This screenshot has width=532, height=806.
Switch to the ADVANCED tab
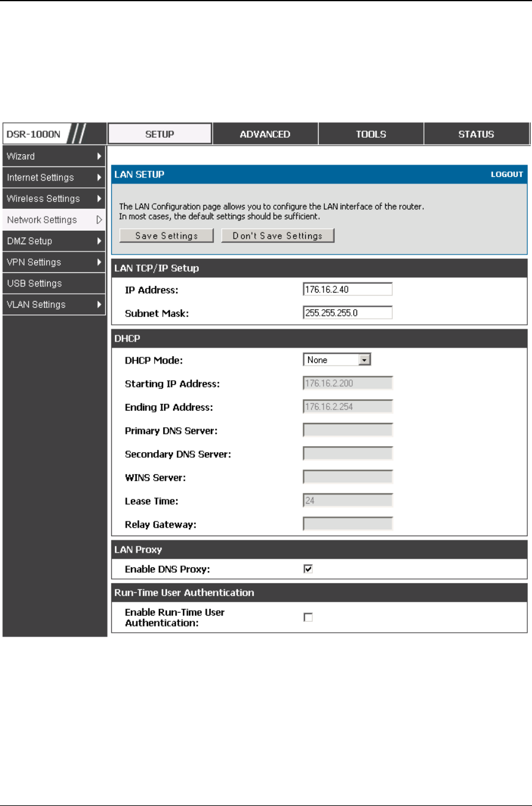click(265, 134)
